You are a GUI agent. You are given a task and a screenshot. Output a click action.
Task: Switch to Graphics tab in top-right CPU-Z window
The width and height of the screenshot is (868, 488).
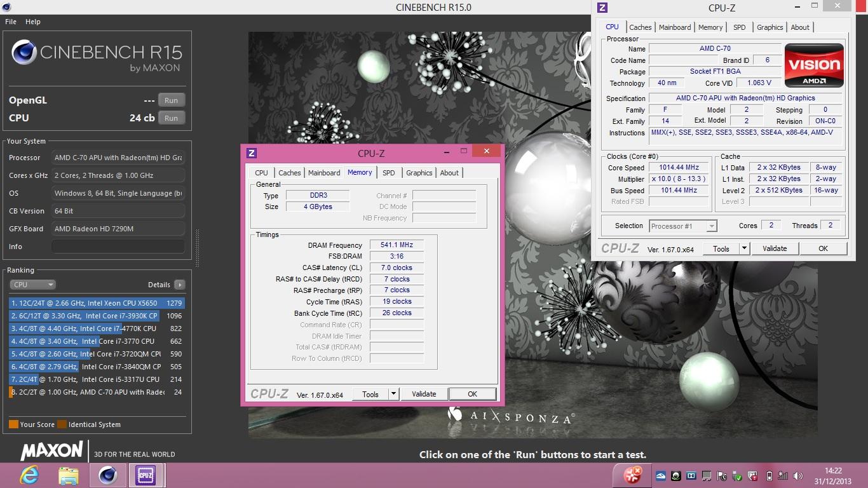pyautogui.click(x=770, y=27)
